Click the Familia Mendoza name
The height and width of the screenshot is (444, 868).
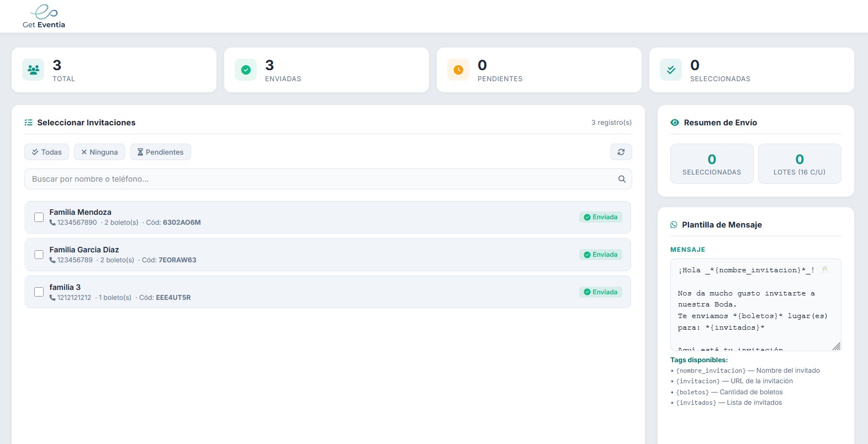[81, 212]
